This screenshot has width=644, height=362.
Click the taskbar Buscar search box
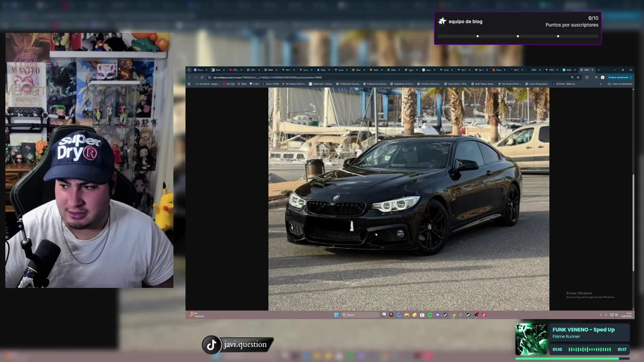point(360,315)
